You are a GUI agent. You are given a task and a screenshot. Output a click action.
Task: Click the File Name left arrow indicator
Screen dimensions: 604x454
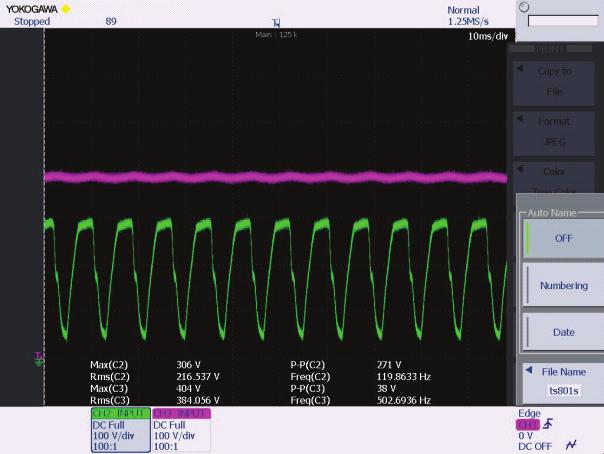(x=529, y=370)
